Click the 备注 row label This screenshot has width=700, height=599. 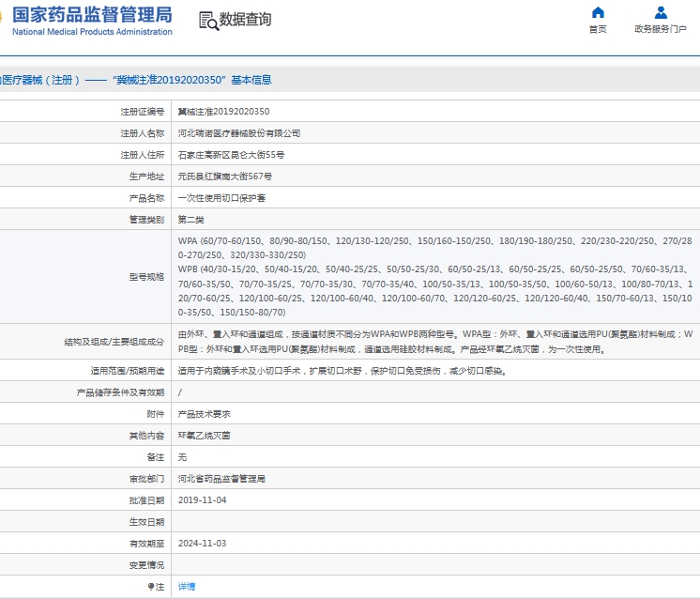[x=156, y=457]
